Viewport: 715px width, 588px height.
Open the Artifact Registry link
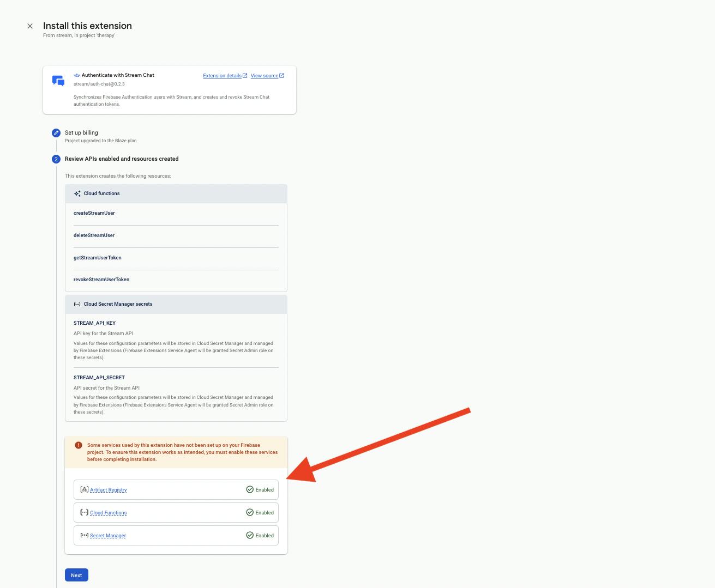tap(108, 490)
